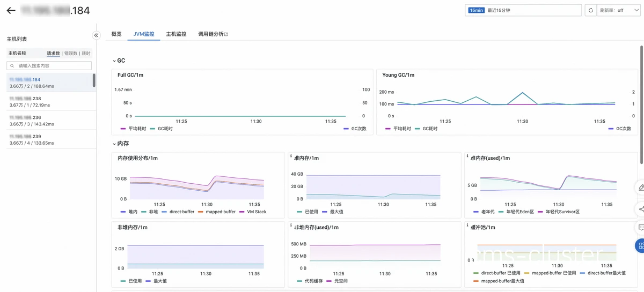
Task: Open the feedback chat floating icon
Action: (x=640, y=228)
